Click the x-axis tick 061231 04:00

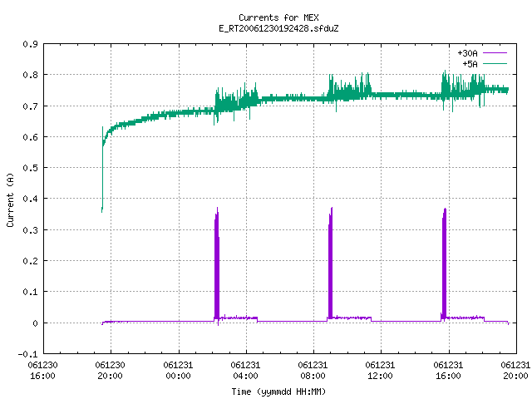point(246,371)
